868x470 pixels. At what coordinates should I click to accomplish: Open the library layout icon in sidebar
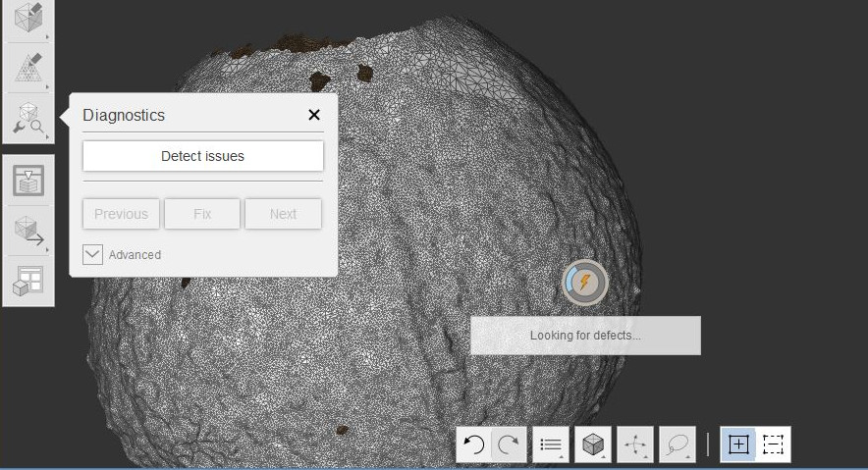28,281
